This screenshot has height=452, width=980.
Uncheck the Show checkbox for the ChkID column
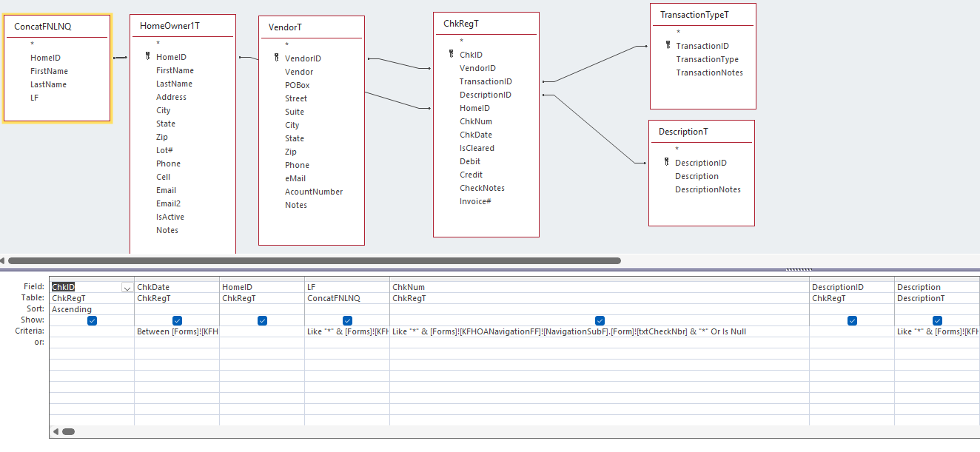click(x=92, y=320)
